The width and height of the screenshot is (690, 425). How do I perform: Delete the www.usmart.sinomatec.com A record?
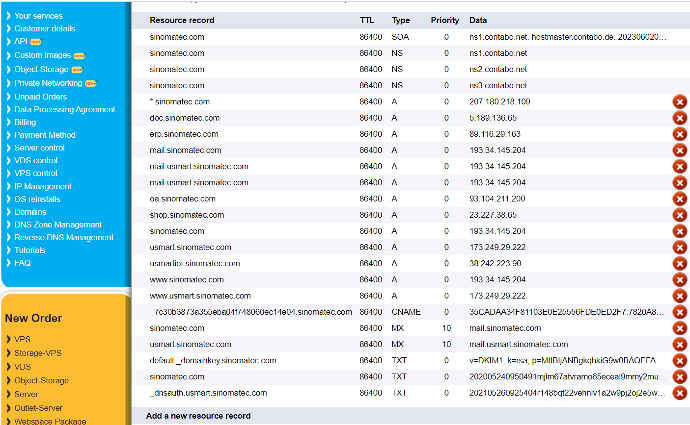point(679,296)
